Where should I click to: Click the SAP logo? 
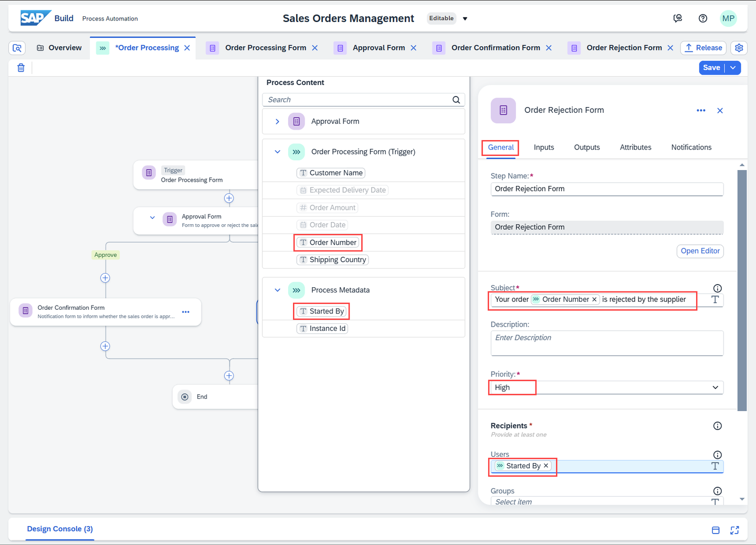[x=36, y=18]
